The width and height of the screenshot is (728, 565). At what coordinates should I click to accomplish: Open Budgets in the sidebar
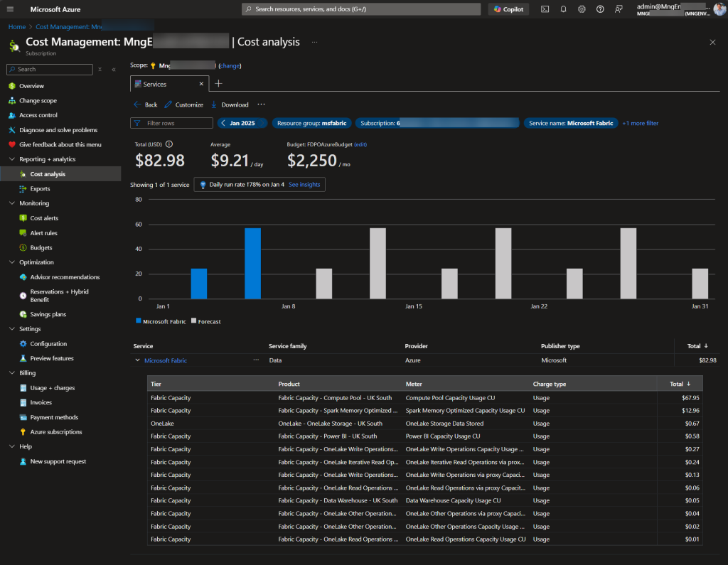(41, 248)
